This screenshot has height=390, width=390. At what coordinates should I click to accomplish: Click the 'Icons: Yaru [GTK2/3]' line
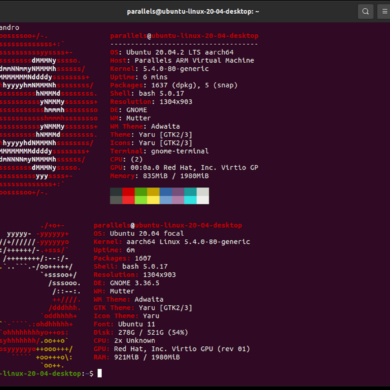coord(151,143)
